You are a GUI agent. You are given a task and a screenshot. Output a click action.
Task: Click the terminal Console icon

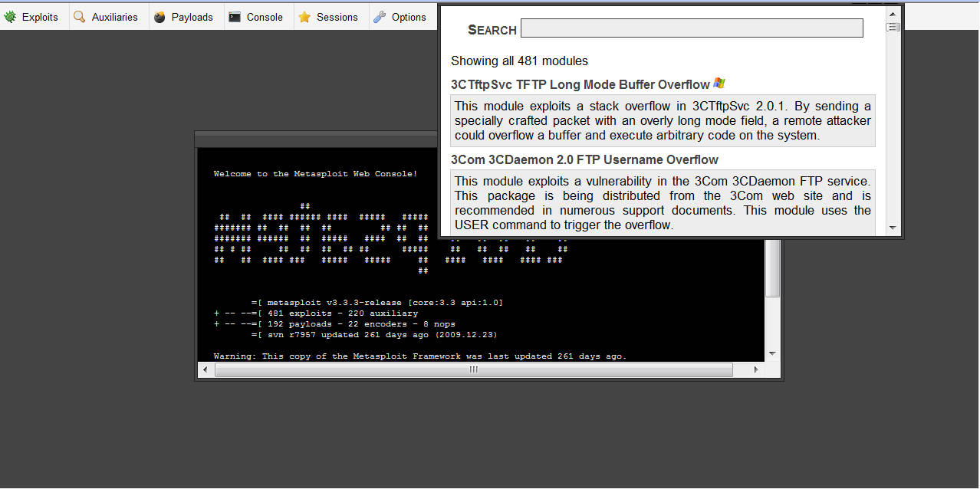point(235,17)
